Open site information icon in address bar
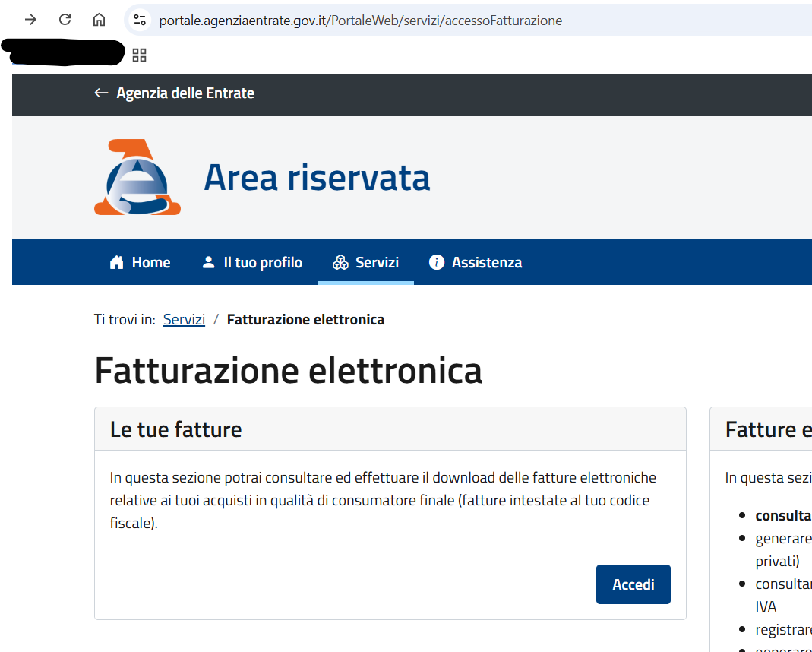Image resolution: width=812 pixels, height=652 pixels. (x=139, y=21)
